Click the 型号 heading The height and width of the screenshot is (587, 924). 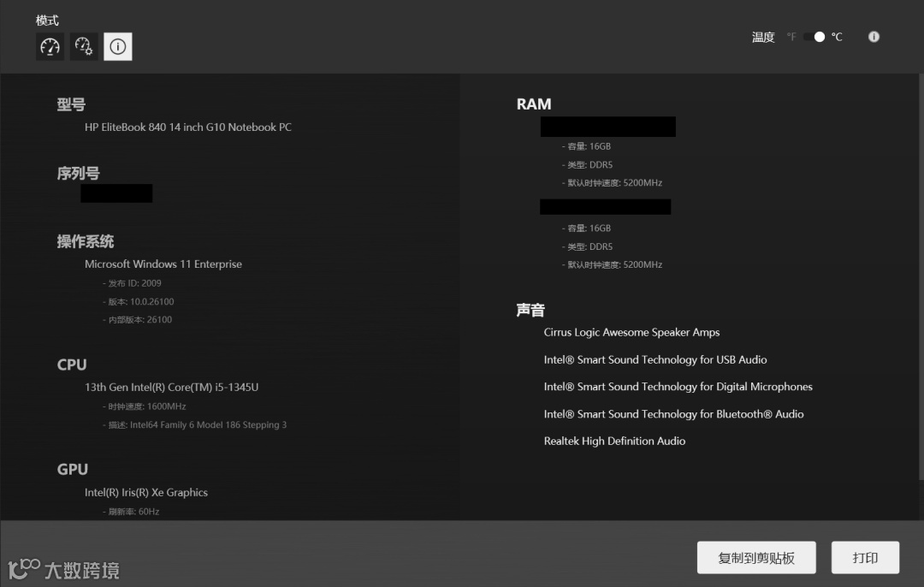click(71, 105)
